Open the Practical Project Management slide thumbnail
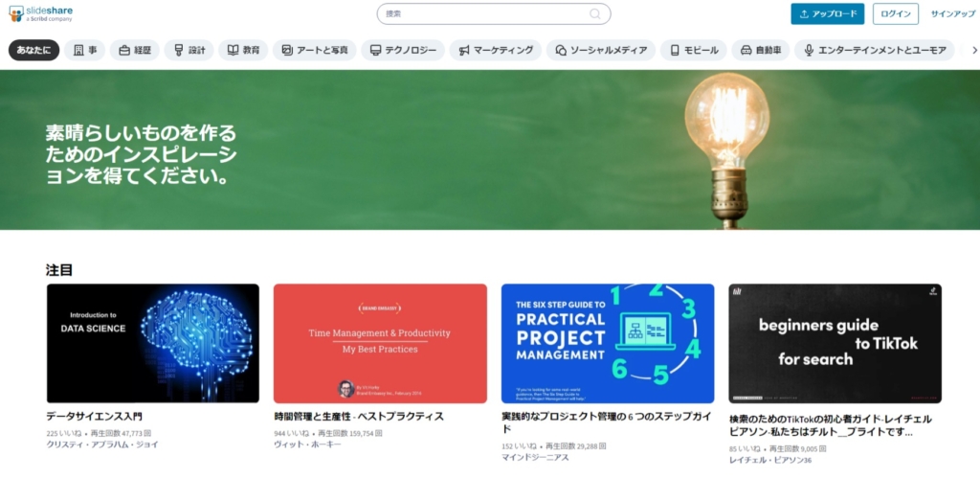 [608, 343]
